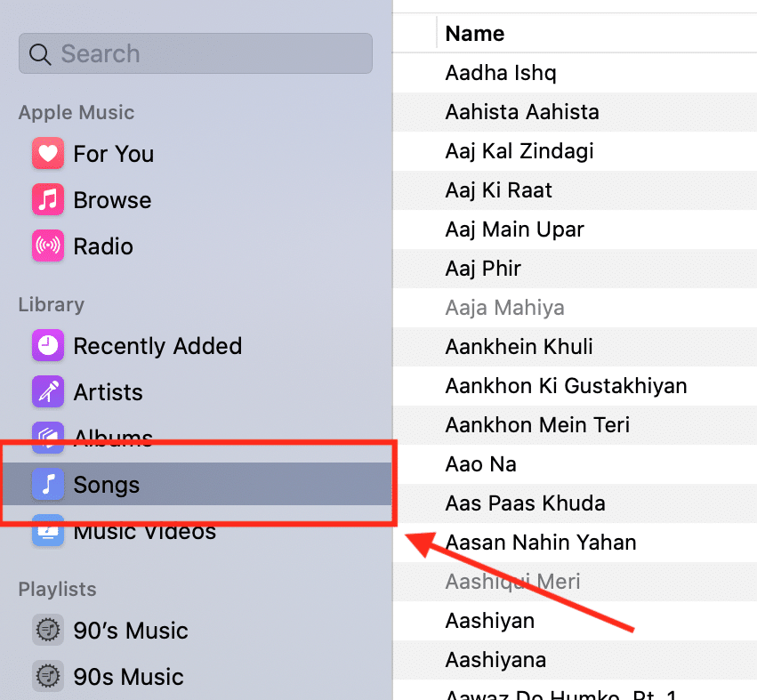Open the Music Videos icon
The width and height of the screenshot is (757, 700).
[x=47, y=532]
